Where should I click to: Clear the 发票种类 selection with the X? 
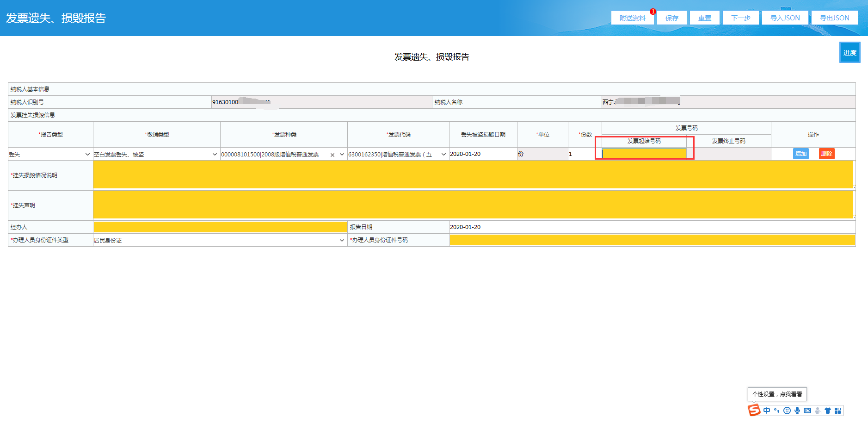tap(332, 155)
